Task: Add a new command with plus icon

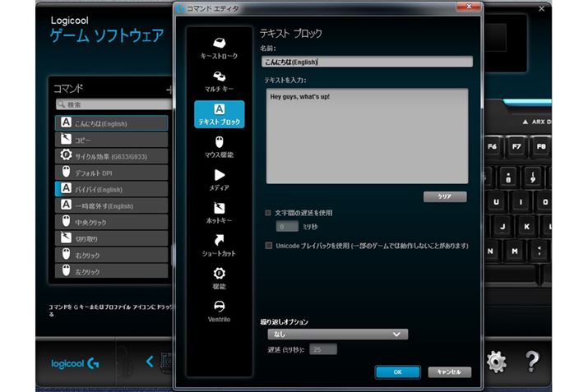Action: (169, 90)
